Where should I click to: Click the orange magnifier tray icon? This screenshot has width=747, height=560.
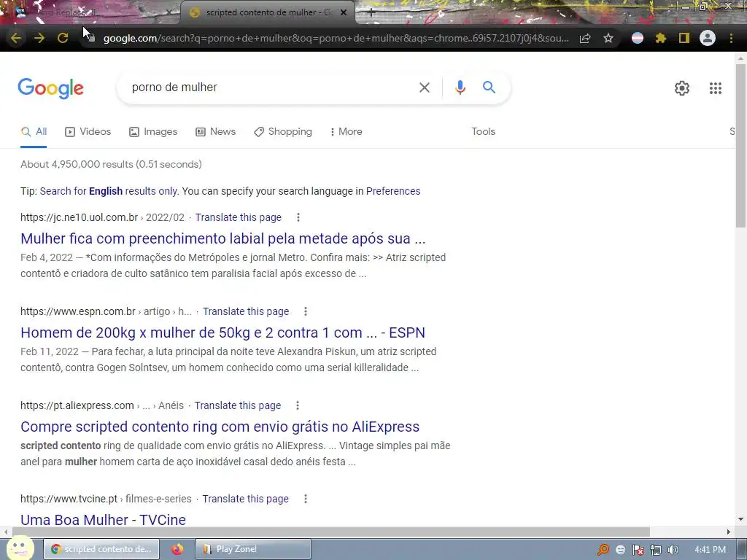point(603,550)
